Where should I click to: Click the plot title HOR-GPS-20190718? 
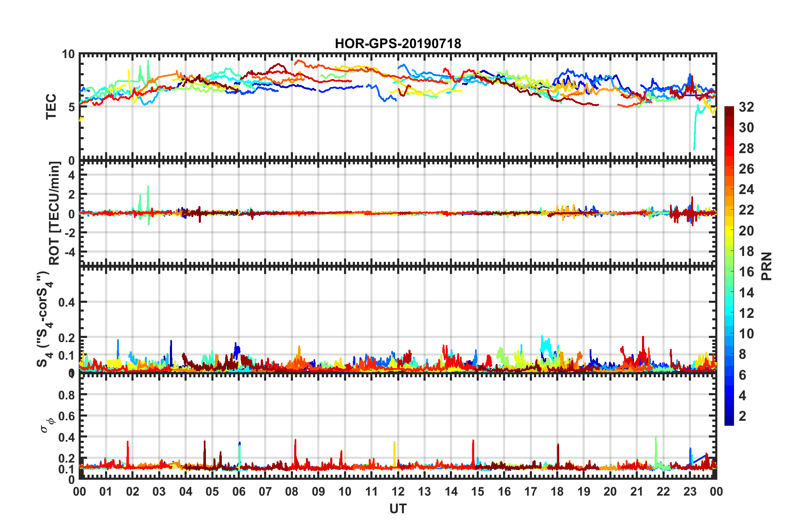[x=398, y=43]
